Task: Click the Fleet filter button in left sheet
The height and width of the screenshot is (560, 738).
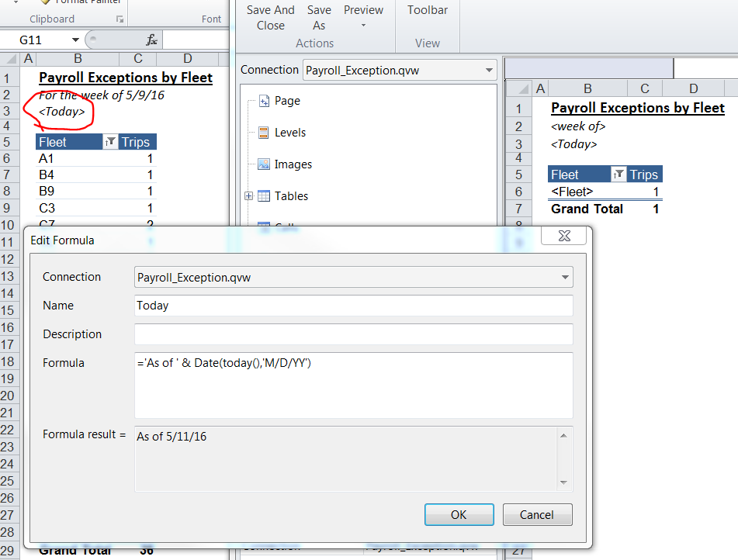Action: point(110,142)
